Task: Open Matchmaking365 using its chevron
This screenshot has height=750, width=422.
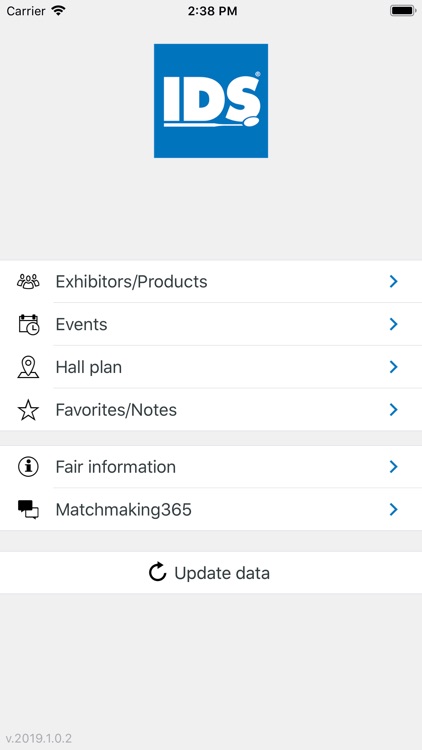Action: coord(394,509)
